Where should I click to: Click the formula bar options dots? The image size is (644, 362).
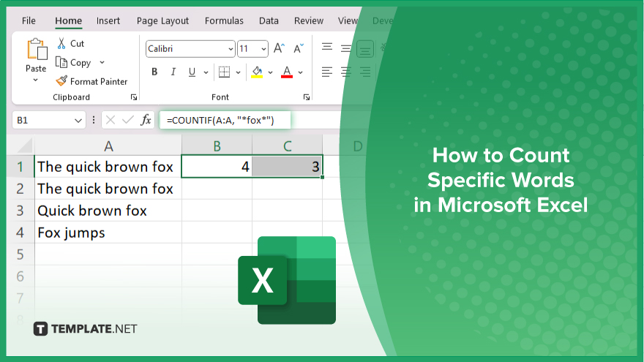[x=94, y=120]
